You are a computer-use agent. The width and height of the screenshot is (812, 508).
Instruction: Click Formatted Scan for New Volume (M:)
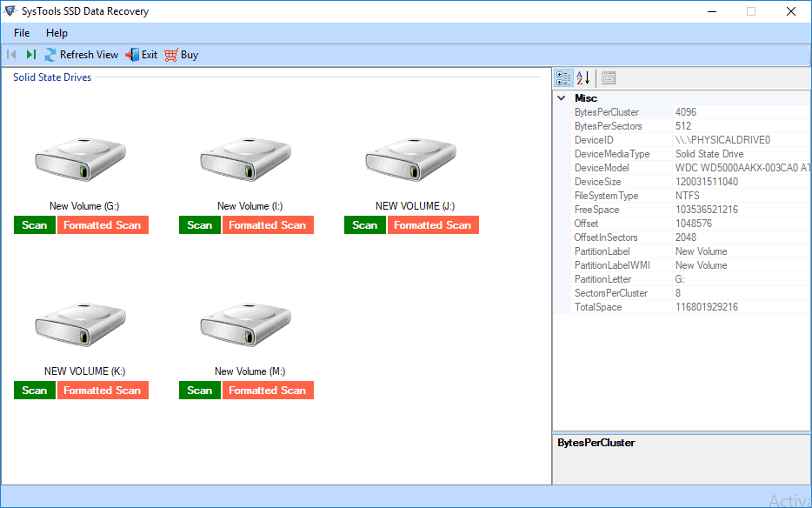coord(268,391)
